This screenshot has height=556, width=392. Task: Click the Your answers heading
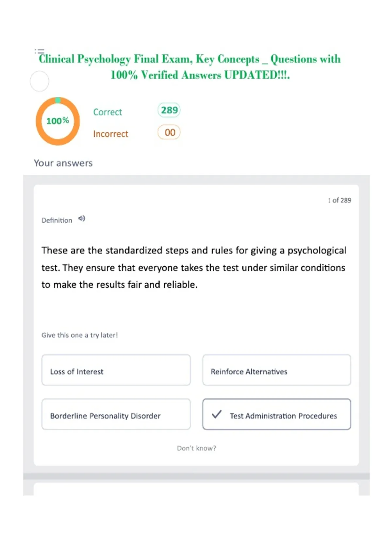(x=63, y=163)
